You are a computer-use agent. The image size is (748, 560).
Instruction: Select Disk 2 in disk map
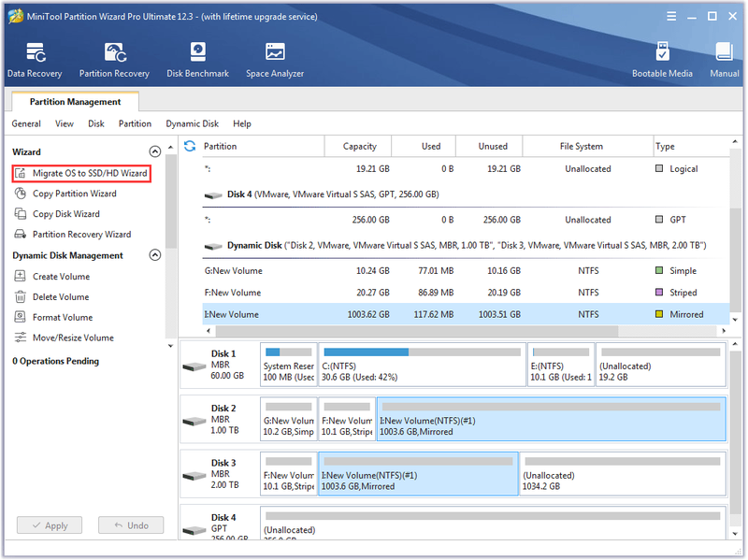pos(220,421)
